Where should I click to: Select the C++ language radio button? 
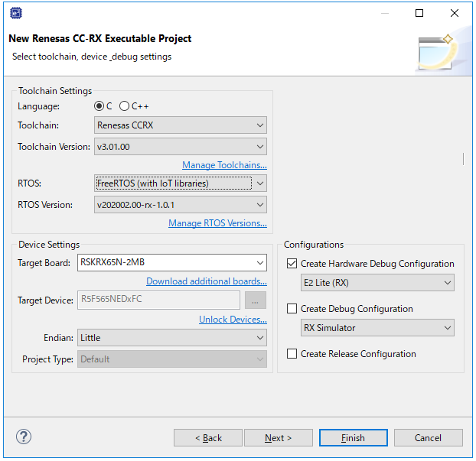click(x=124, y=106)
